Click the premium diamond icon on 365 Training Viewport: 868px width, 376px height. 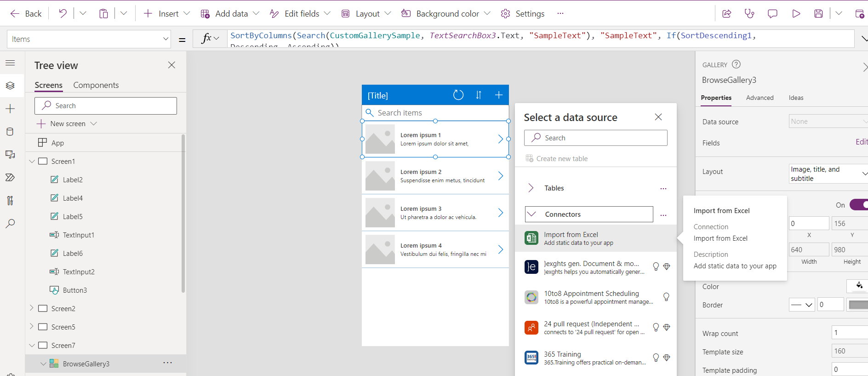[x=667, y=358]
